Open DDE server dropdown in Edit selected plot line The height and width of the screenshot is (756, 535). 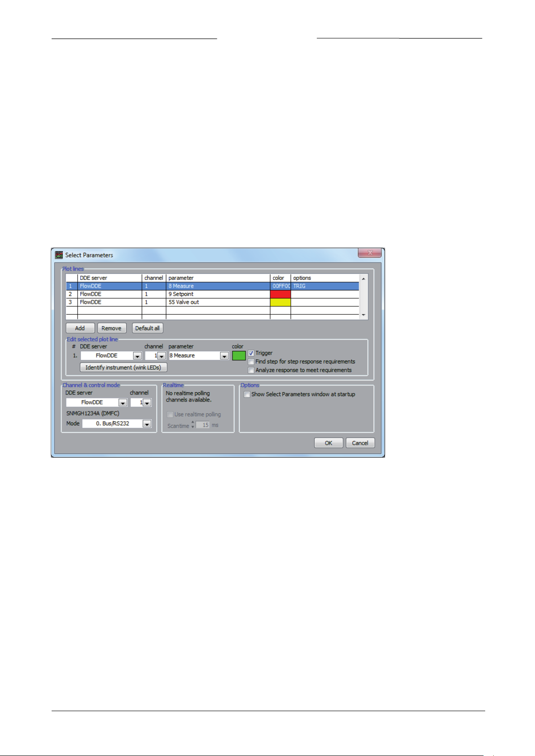(137, 356)
